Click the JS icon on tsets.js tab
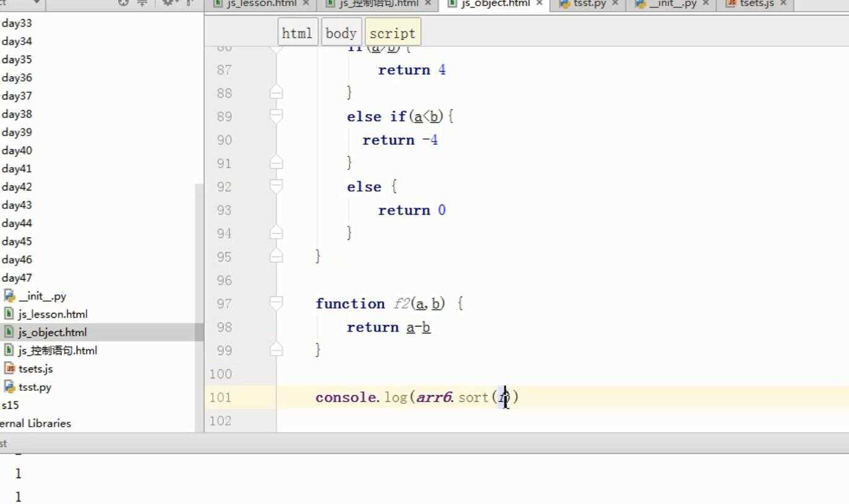Image resolution: width=849 pixels, height=504 pixels. [732, 4]
